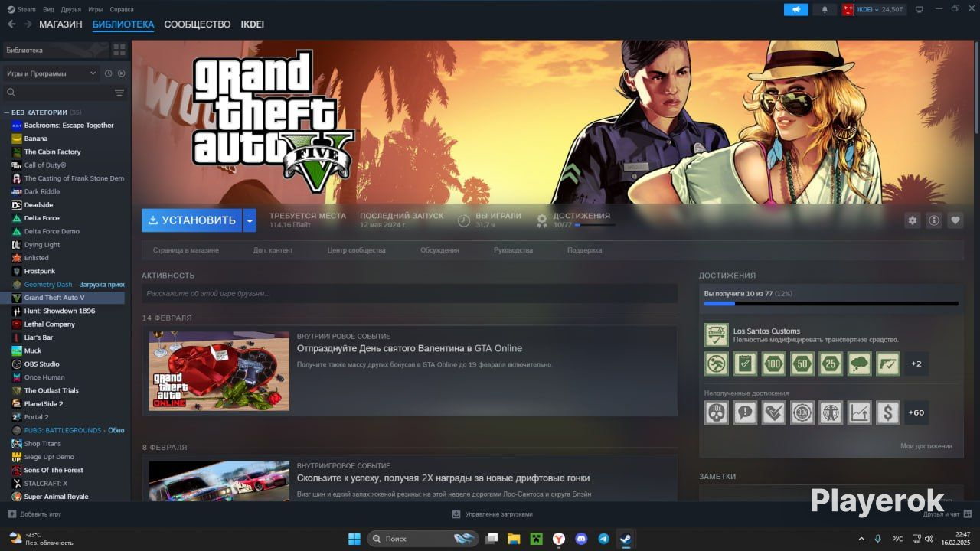This screenshot has height=551, width=980.
Task: Open Discord from the taskbar
Action: [x=581, y=539]
